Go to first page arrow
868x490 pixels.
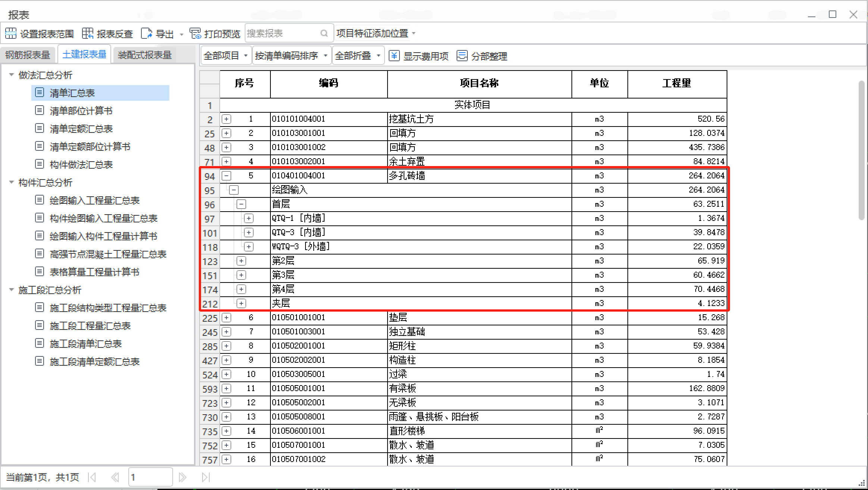[92, 477]
